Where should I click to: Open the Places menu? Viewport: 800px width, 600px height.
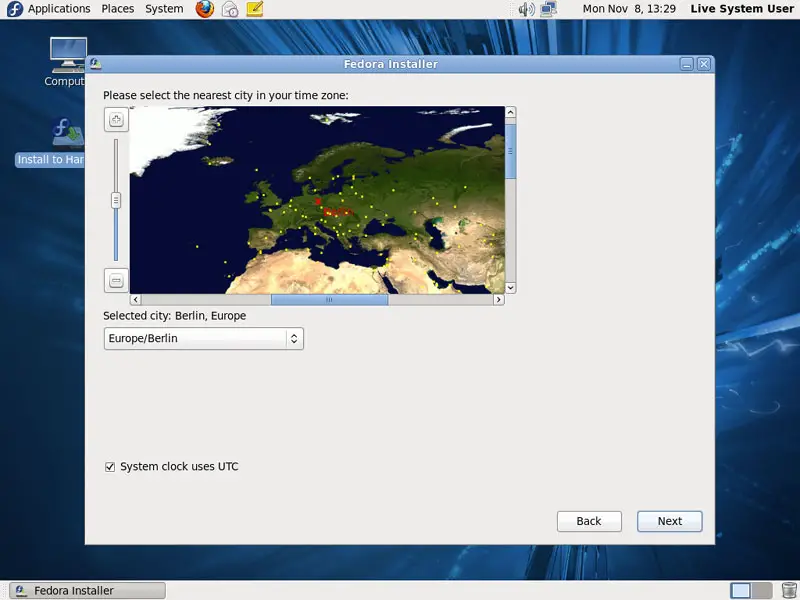(118, 9)
